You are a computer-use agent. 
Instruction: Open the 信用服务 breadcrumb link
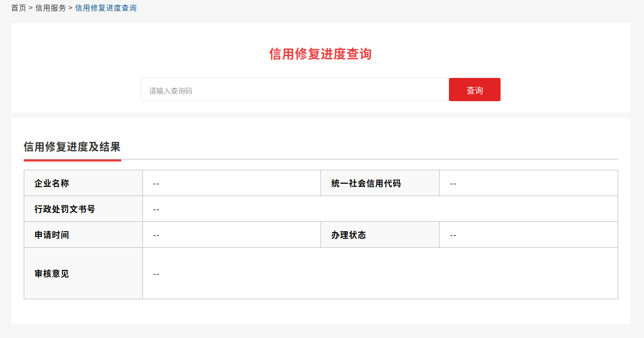(x=51, y=8)
